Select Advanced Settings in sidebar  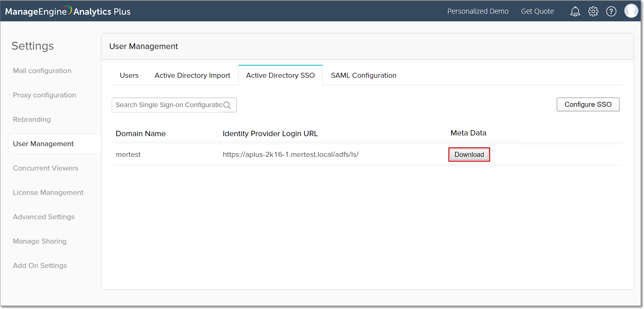[44, 217]
